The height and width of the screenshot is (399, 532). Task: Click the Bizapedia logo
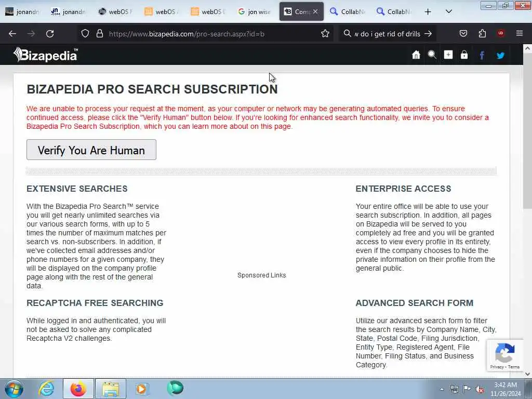tap(46, 55)
